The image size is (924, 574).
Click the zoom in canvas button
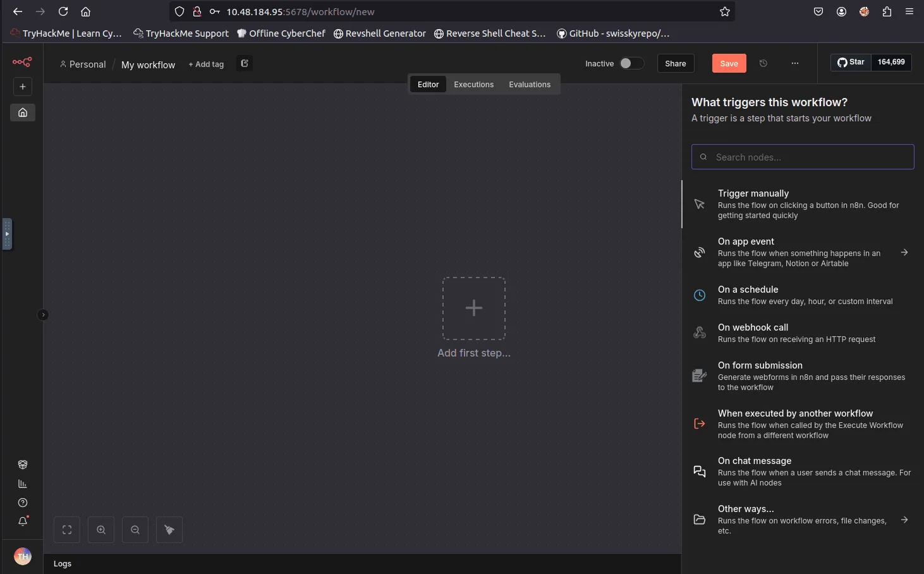tap(101, 530)
